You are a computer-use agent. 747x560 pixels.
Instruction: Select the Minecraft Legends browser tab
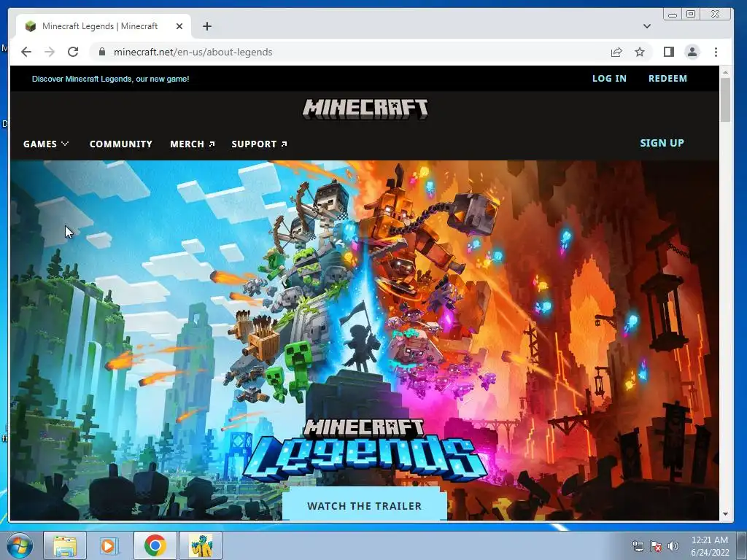click(x=104, y=26)
